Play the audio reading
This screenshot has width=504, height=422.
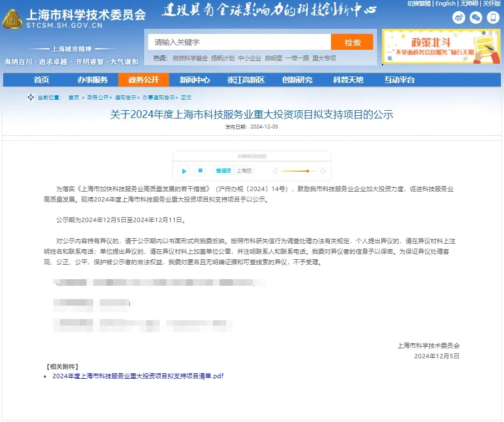[184, 171]
